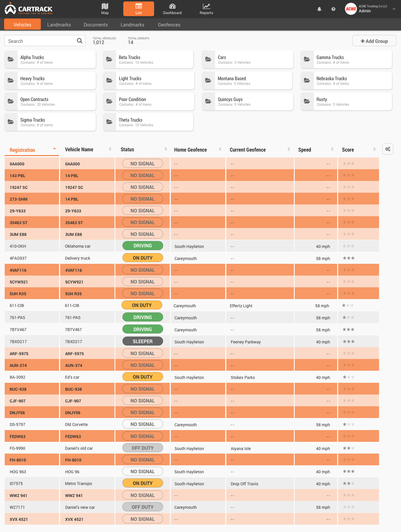Click the search magnifier icon

pos(80,41)
